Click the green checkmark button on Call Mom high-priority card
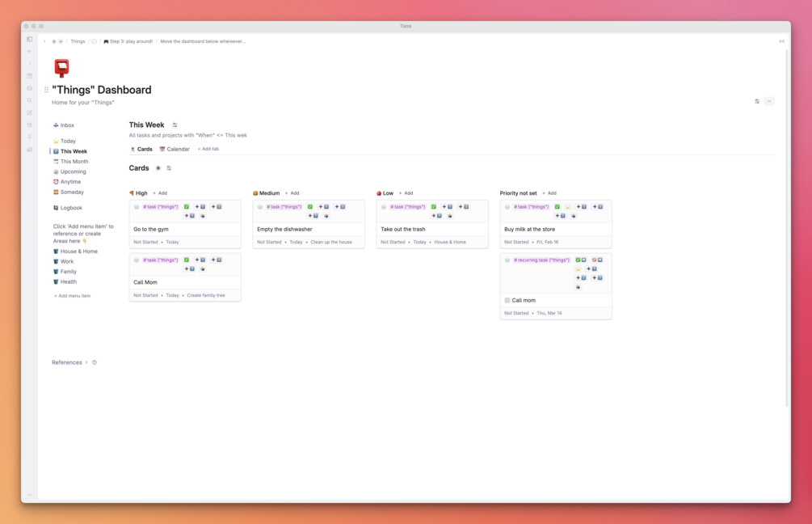 (x=187, y=260)
